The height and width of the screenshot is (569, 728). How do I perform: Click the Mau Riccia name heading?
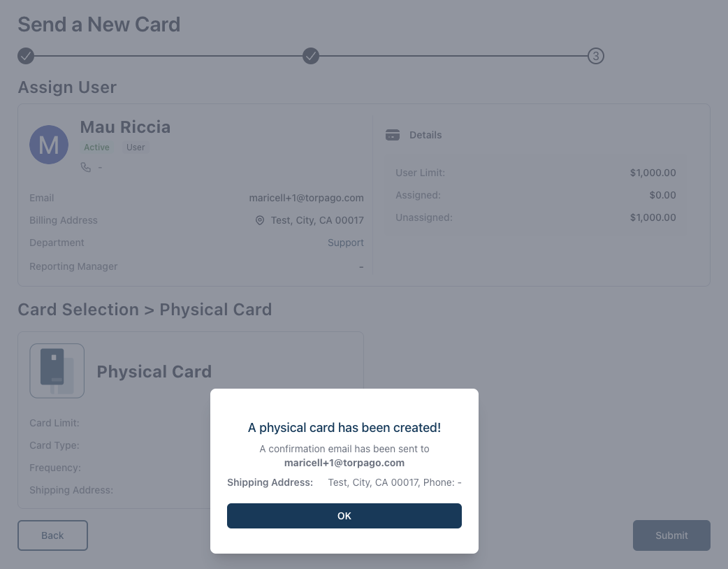(x=125, y=127)
